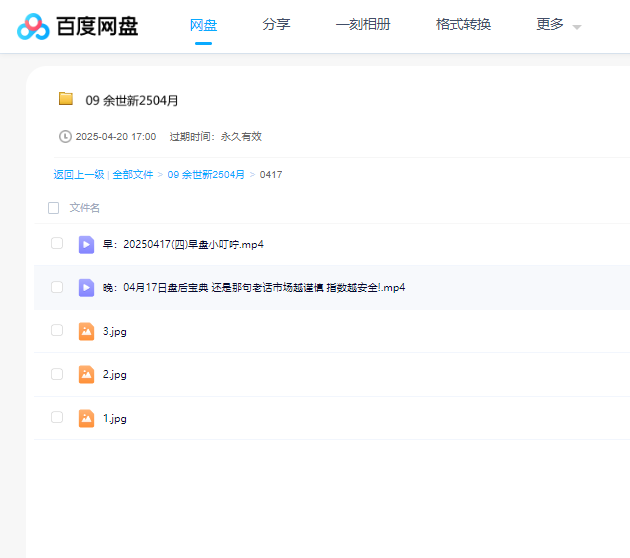Viewport: 630px width, 558px height.
Task: Select the checkbox for 3.jpg
Action: point(57,330)
